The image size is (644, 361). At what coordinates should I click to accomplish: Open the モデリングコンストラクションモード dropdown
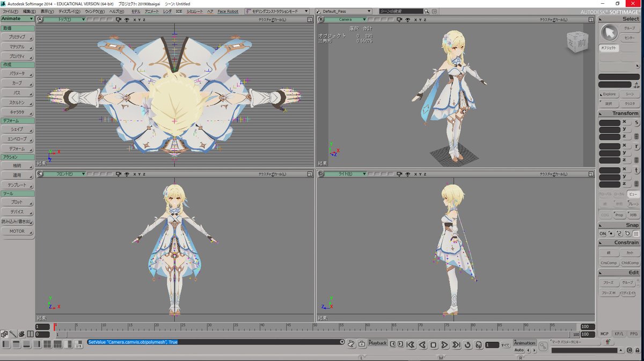277,11
